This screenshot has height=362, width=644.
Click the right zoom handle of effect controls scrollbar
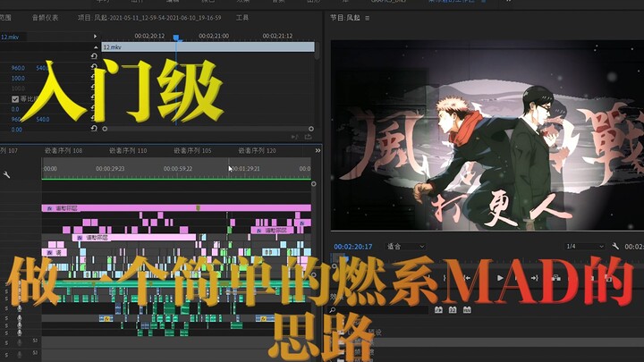[x=311, y=129]
